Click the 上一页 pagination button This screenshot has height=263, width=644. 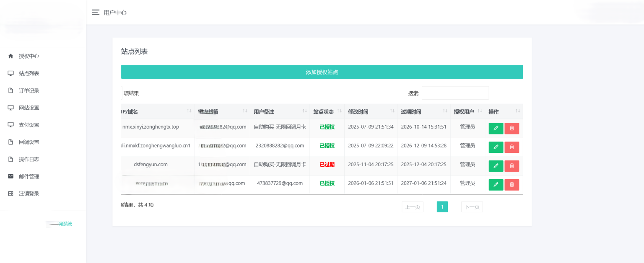412,206
